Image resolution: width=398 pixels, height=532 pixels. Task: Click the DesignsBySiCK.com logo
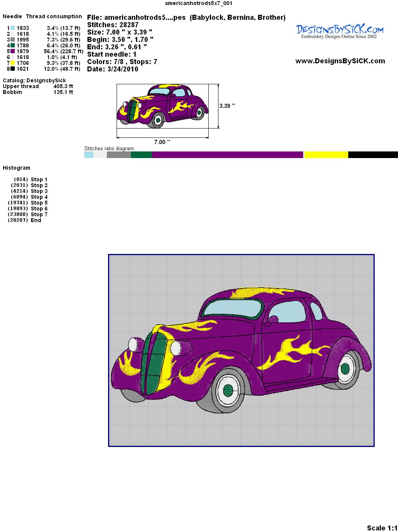point(340,31)
